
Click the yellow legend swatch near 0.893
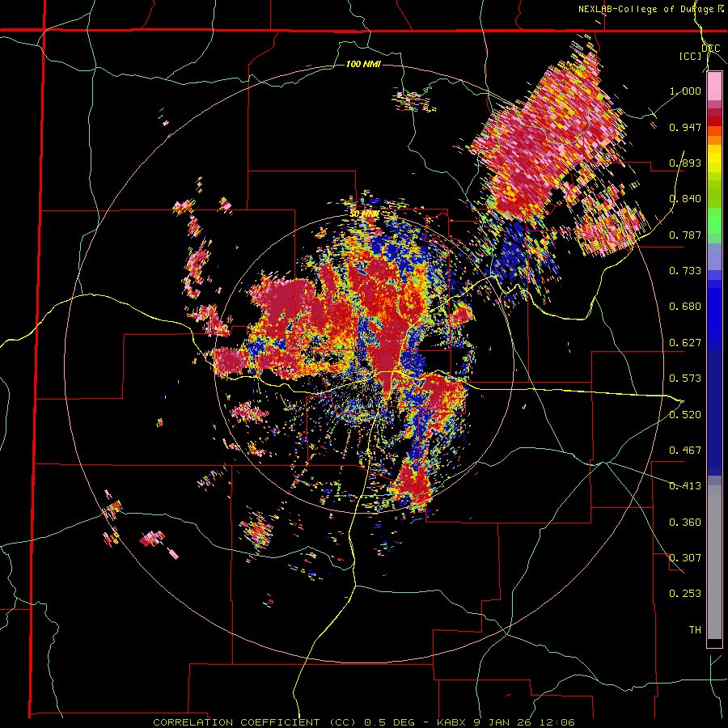(x=714, y=159)
